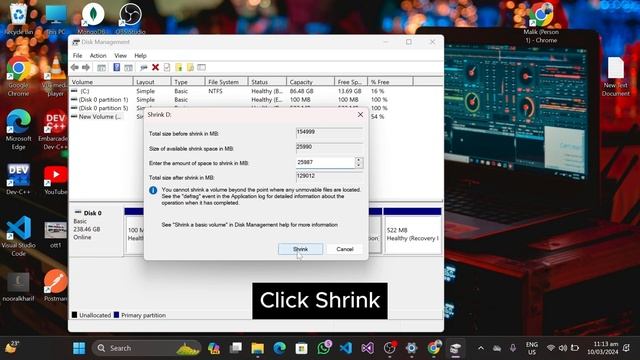Viewport: 640px width, 360px height.
Task: Increase shrink amount with the up arrow
Action: tap(359, 160)
